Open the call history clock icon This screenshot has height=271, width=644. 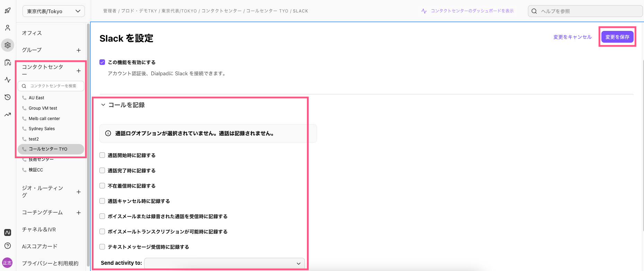pos(8,97)
